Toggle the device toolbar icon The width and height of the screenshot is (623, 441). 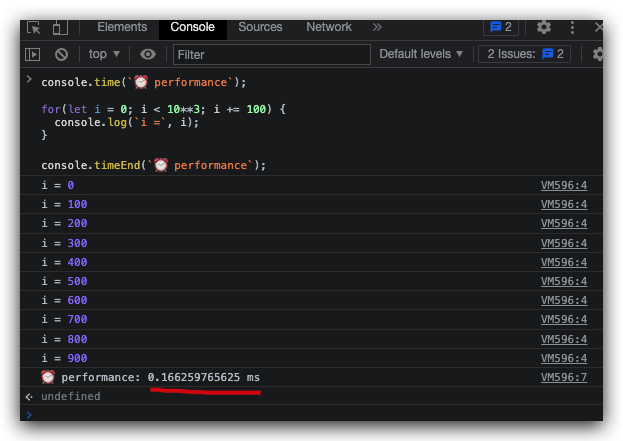click(x=60, y=28)
